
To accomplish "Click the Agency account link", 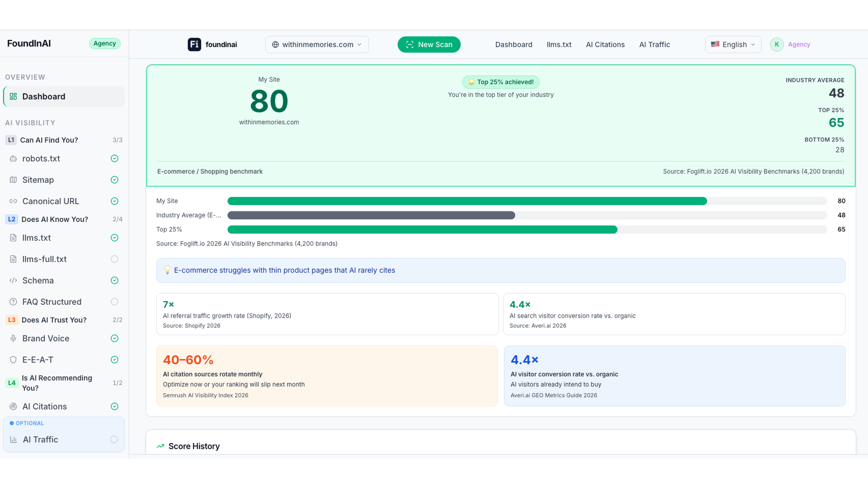I will tap(799, 44).
